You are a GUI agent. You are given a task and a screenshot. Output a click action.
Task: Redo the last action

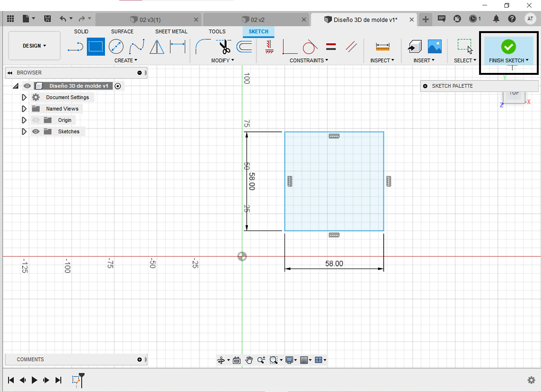click(x=82, y=19)
